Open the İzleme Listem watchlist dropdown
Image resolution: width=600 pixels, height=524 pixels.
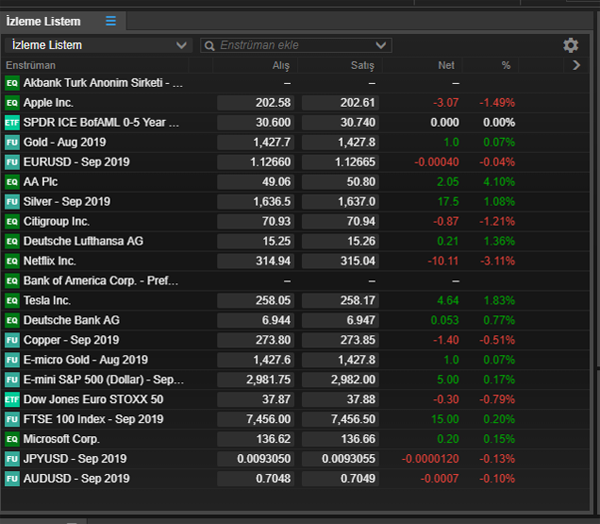[98, 45]
